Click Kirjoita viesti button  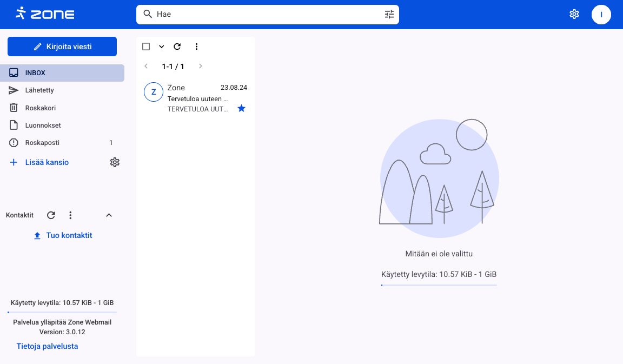pos(62,47)
